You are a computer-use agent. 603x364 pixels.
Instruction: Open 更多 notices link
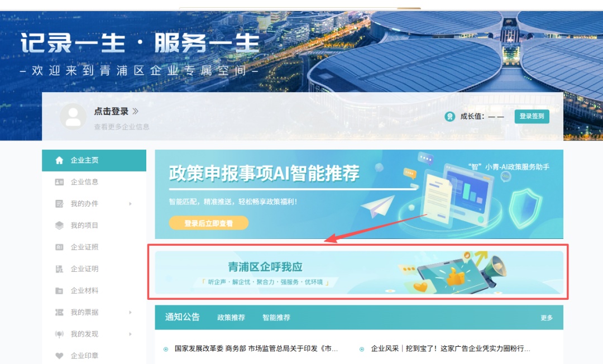[547, 318]
